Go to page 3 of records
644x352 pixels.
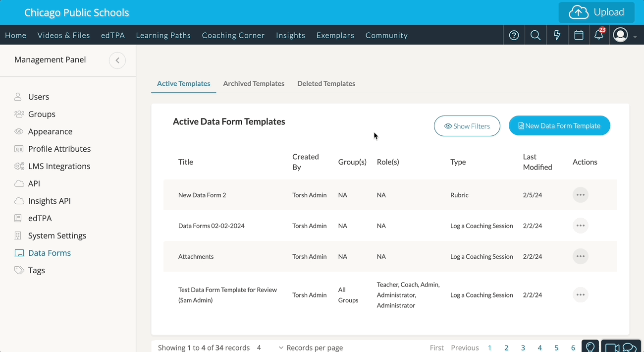click(x=523, y=348)
